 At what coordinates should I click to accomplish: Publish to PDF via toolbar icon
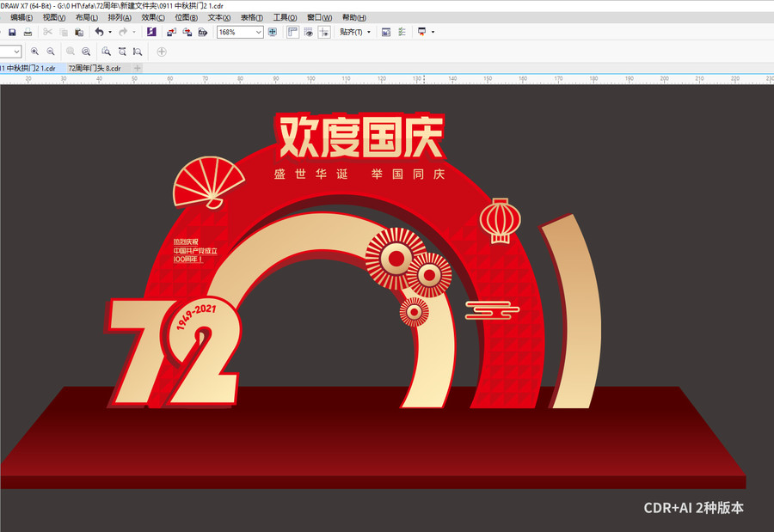coord(202,32)
